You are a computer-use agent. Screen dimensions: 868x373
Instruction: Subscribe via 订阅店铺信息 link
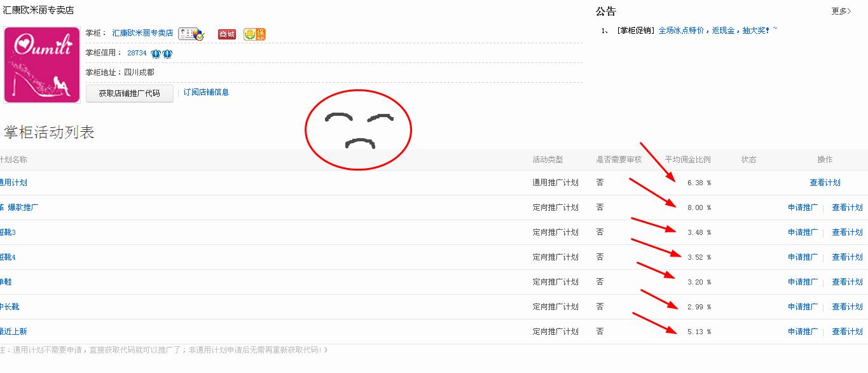coord(206,92)
